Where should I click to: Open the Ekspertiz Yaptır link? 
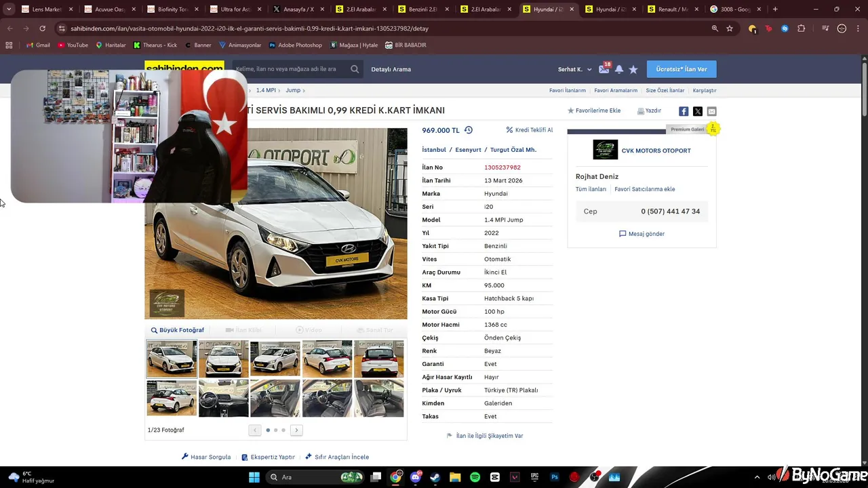coord(268,457)
